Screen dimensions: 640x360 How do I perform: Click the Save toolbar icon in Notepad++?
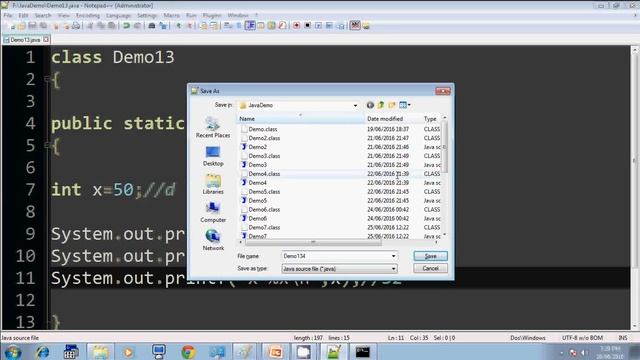32,26
